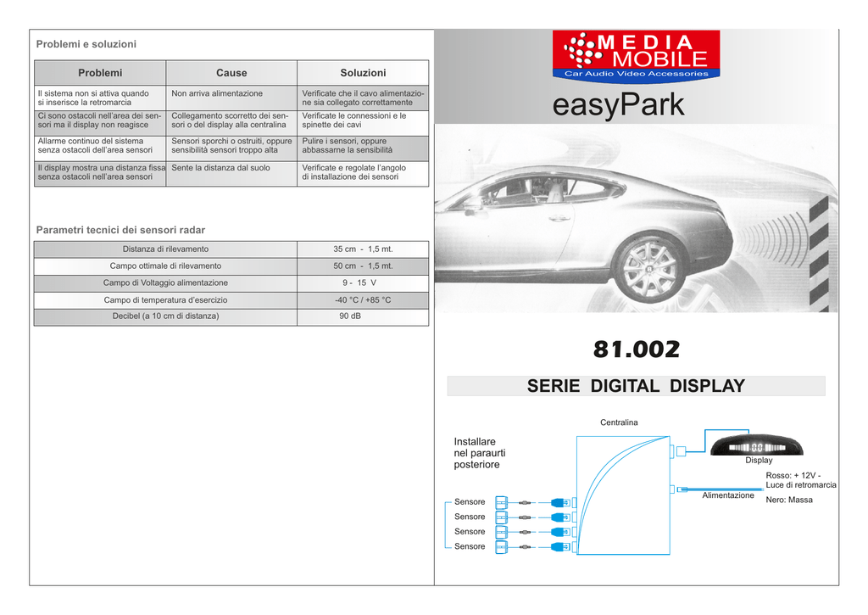Viewport: 868px width, 615px height.
Task: Select the Problemi column header
Action: point(100,73)
